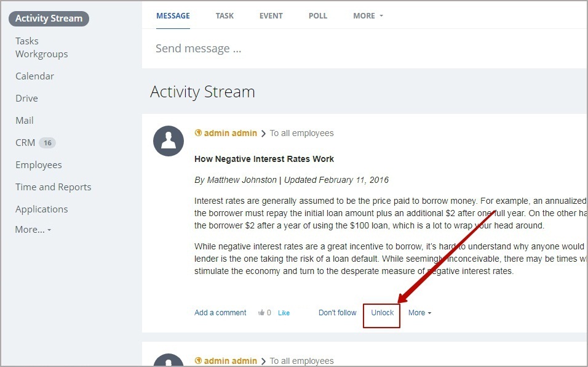Open CRM in the sidebar
Viewport: 588px width, 367px height.
(x=25, y=143)
